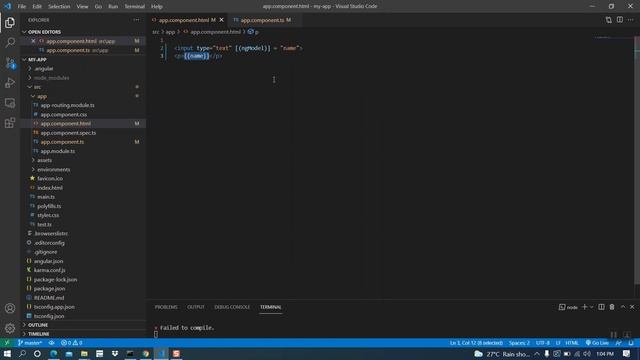Screen dimensions: 640x360
Task: Change Spaces: 2 indentation setting
Action: click(519, 343)
